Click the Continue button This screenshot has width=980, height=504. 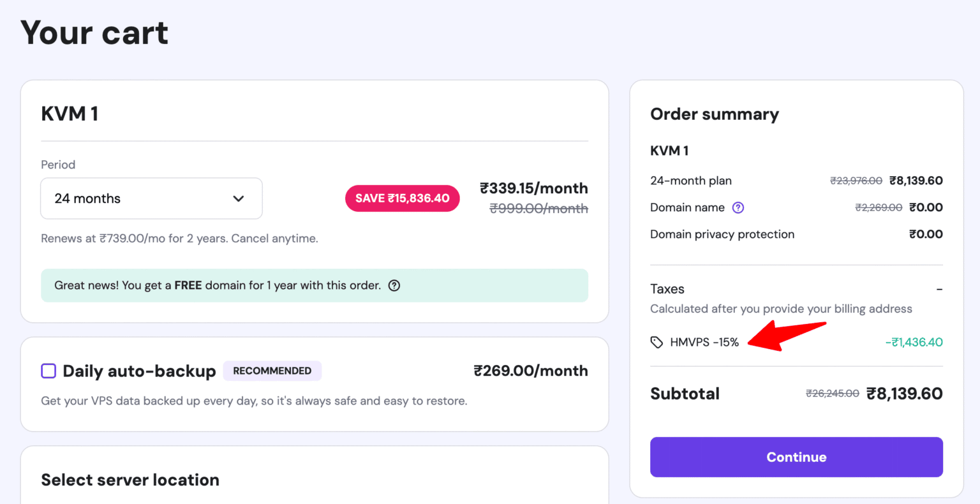pos(796,457)
